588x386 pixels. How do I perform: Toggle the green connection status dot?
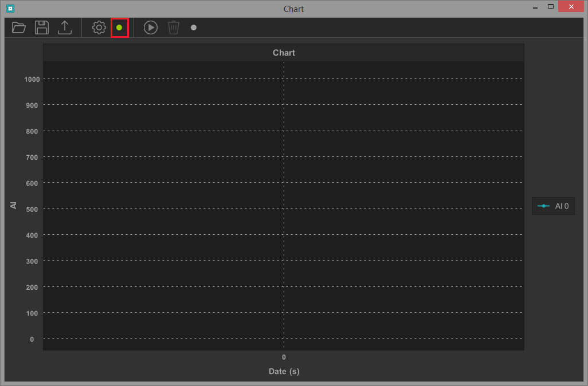point(119,27)
